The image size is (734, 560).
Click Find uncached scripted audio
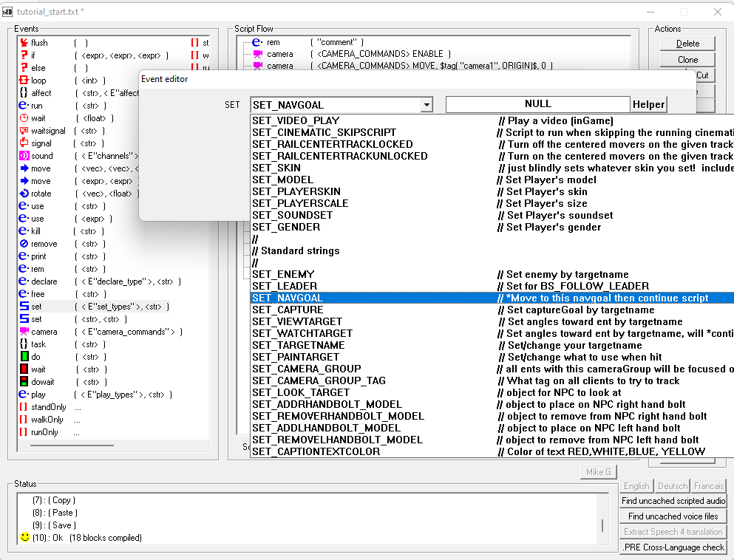(x=673, y=501)
